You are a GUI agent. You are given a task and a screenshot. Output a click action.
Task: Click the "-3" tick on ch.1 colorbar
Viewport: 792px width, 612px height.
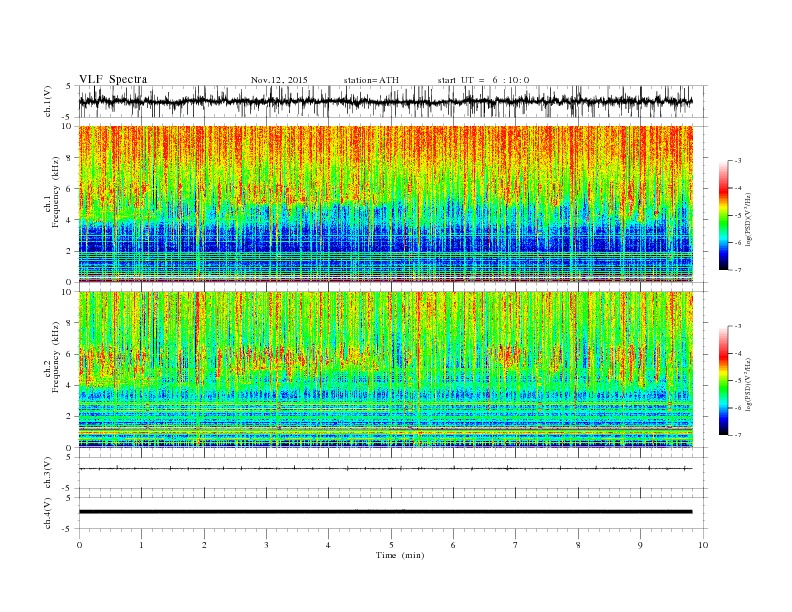[x=737, y=161]
